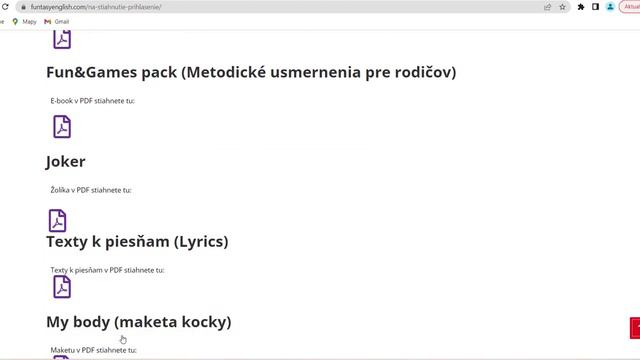Bookmark this page with the star icon
Screen dimensions: 640x360
562,7
